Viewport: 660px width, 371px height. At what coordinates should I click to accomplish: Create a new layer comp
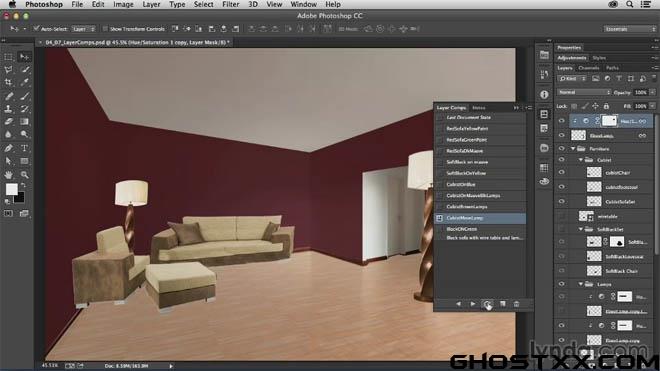tap(503, 304)
